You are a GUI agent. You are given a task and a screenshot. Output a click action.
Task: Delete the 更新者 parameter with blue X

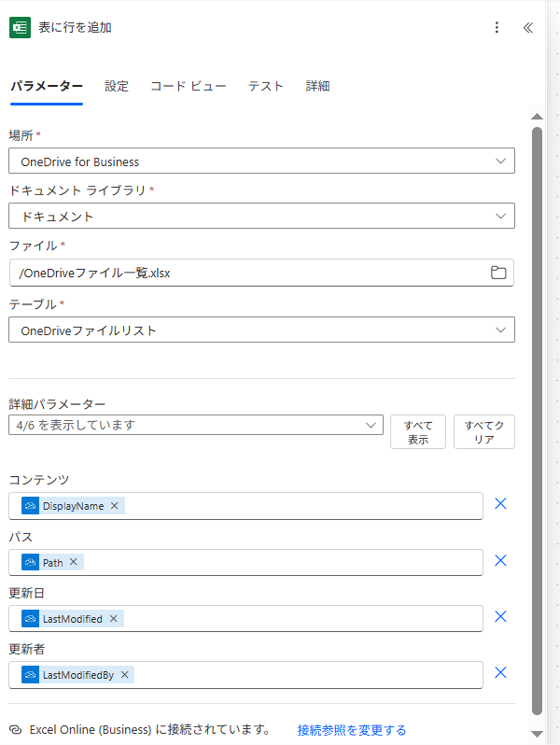click(x=500, y=673)
